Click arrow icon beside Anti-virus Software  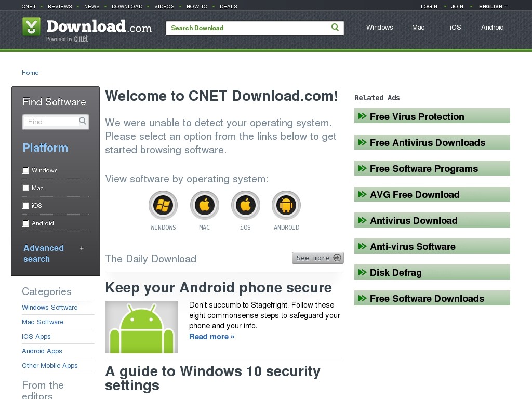coord(362,246)
